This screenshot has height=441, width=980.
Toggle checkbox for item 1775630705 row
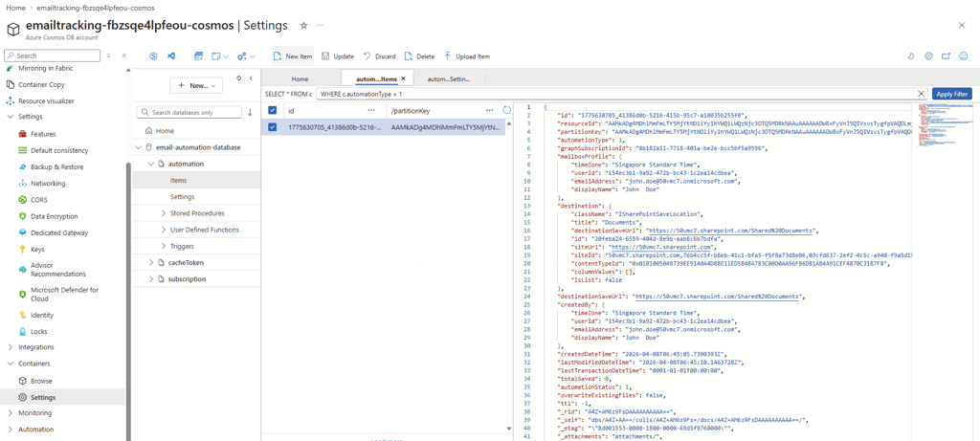click(272, 127)
